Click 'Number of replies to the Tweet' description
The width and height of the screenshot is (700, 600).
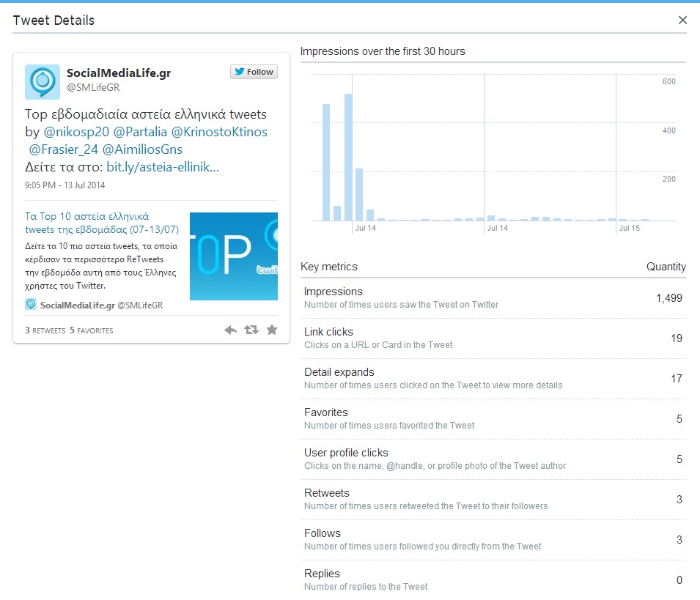pos(366,587)
